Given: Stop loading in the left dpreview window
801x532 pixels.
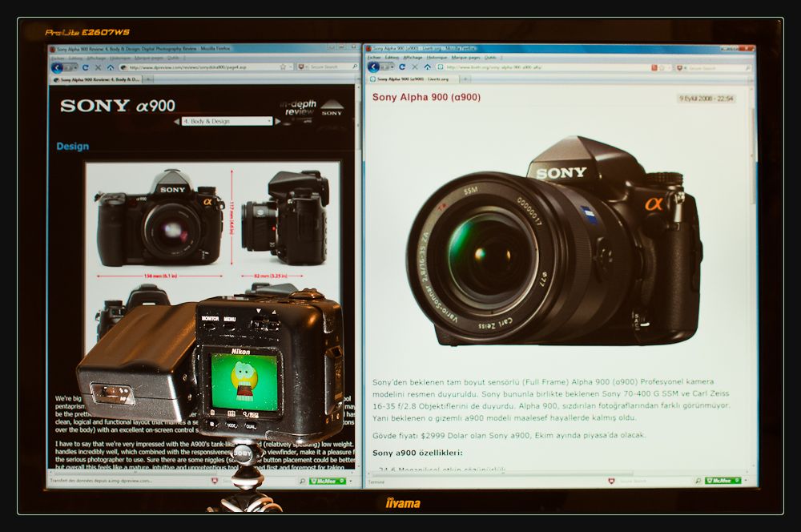Looking at the screenshot, I should click(x=98, y=67).
